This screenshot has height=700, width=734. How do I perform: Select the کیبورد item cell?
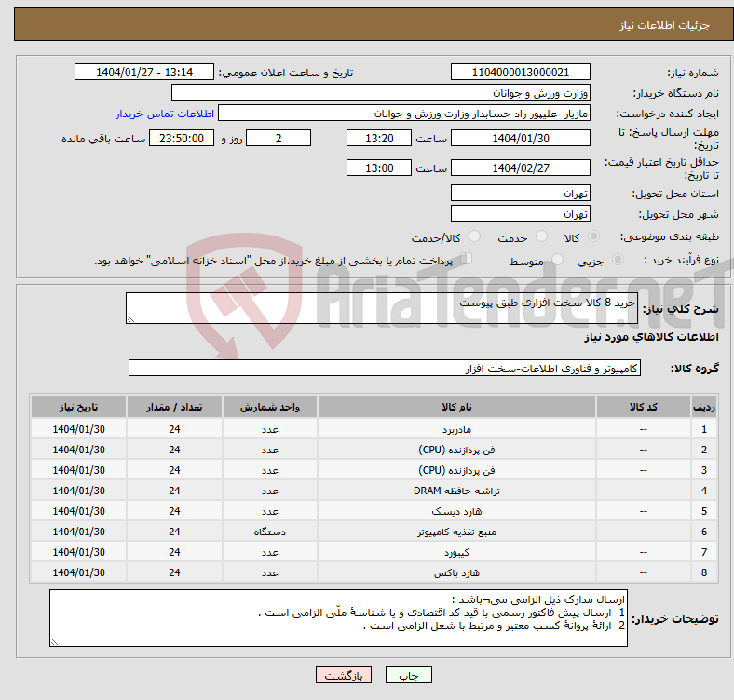456,552
